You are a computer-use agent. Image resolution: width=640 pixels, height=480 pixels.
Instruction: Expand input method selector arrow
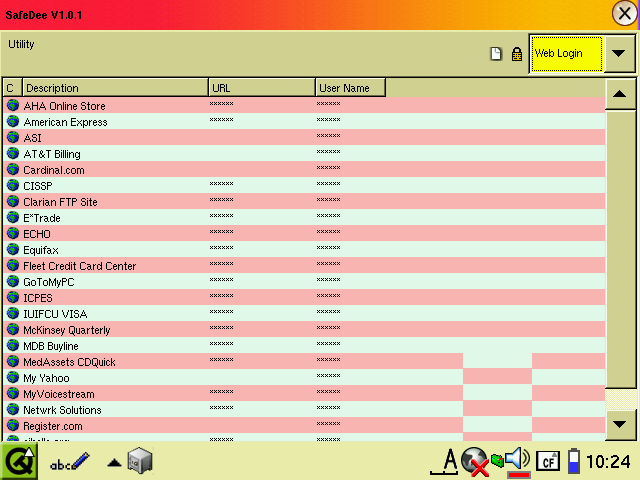coord(114,462)
